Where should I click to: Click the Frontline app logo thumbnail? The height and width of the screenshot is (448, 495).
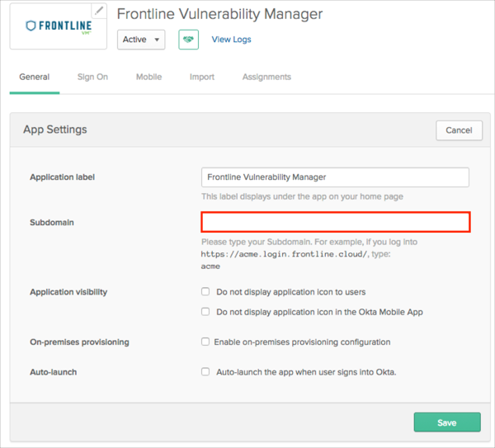coord(58,27)
